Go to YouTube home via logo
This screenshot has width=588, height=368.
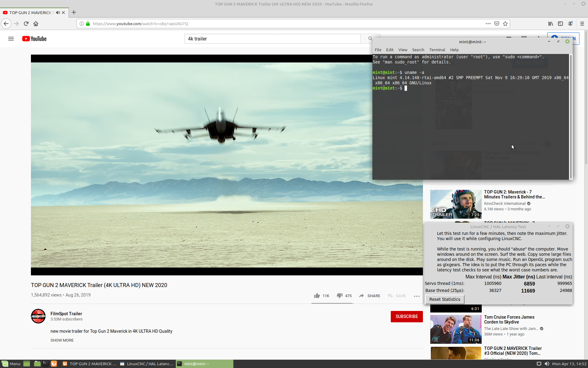click(34, 39)
